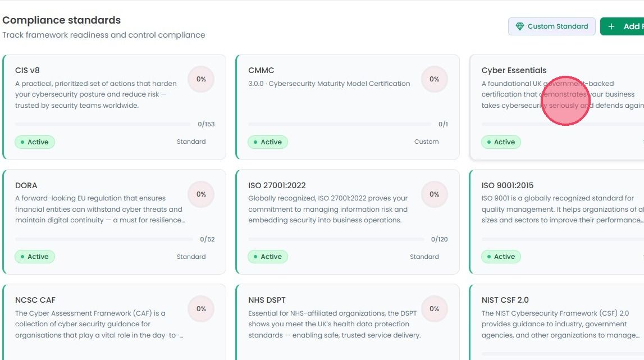Open the Custom Standard button
The width and height of the screenshot is (644, 360).
coord(551,26)
